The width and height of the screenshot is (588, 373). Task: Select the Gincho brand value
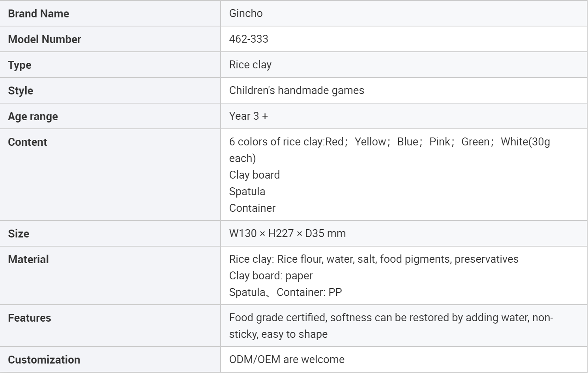tap(246, 13)
